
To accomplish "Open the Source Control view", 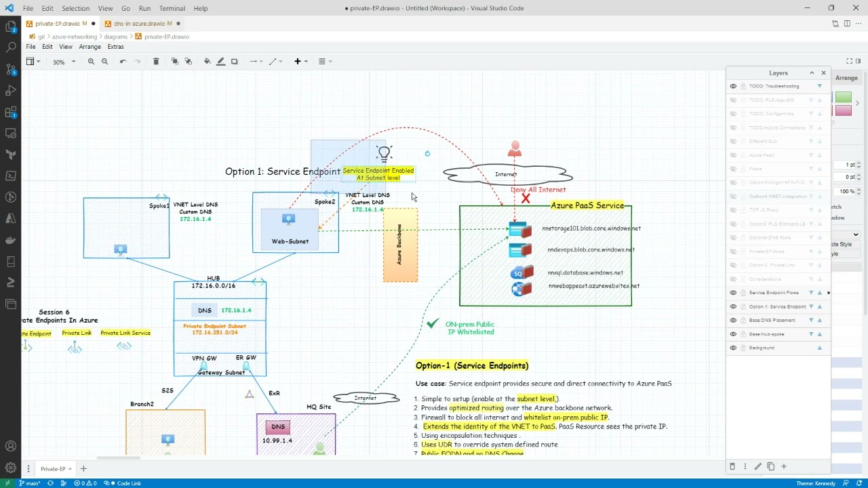I will pyautogui.click(x=10, y=69).
